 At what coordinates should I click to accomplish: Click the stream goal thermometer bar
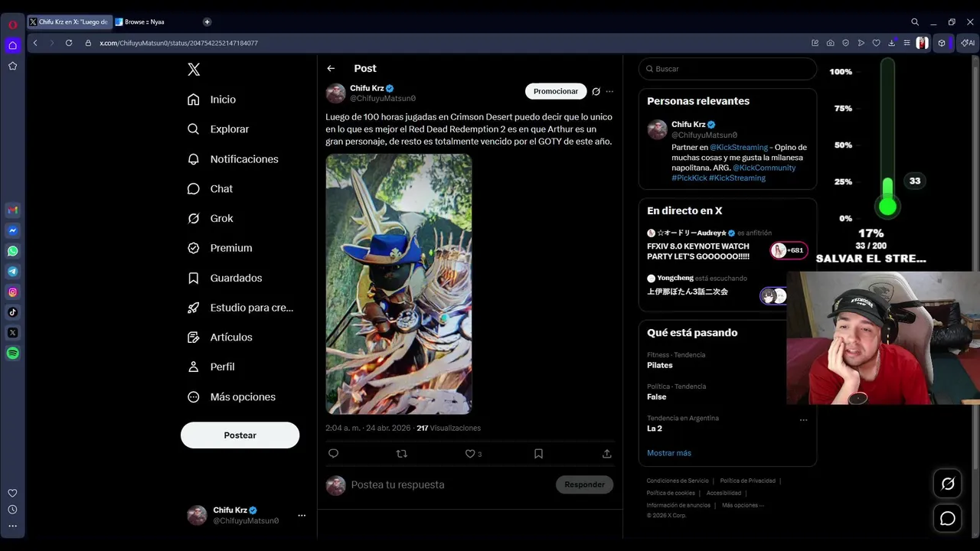[x=887, y=138]
